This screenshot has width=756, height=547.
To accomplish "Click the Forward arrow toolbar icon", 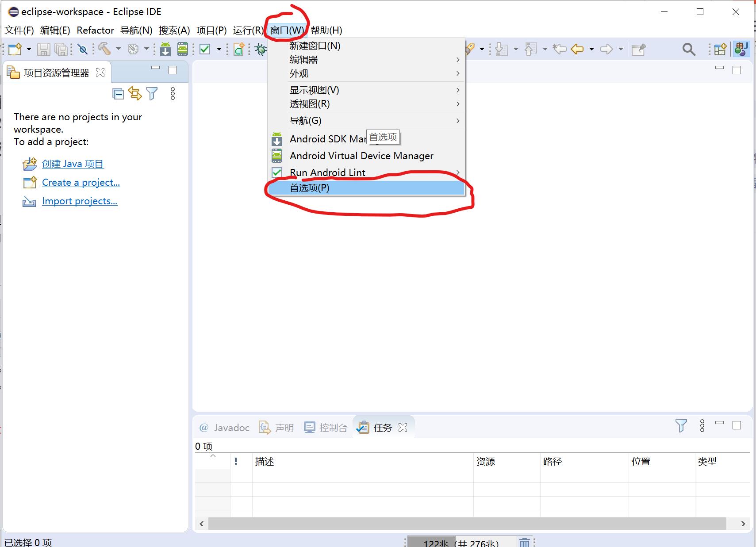I will click(606, 49).
